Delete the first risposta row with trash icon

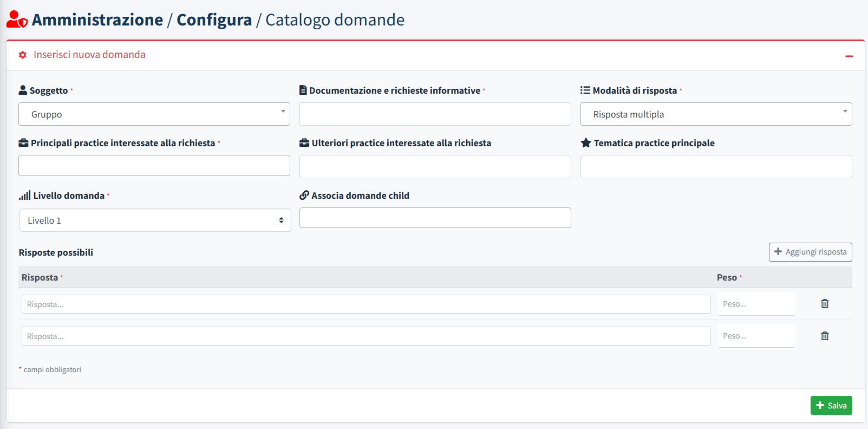[824, 303]
